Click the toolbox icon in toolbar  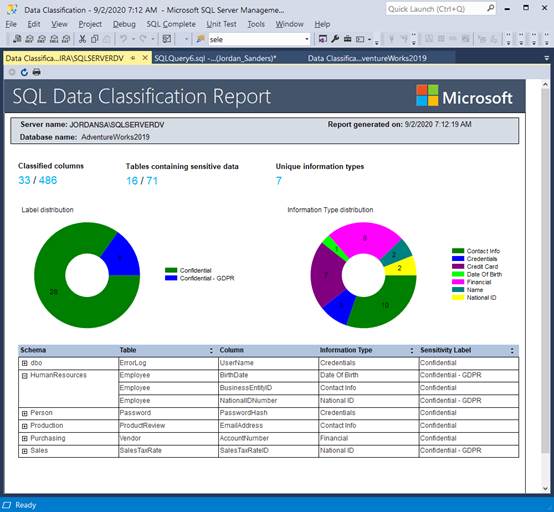click(x=348, y=39)
